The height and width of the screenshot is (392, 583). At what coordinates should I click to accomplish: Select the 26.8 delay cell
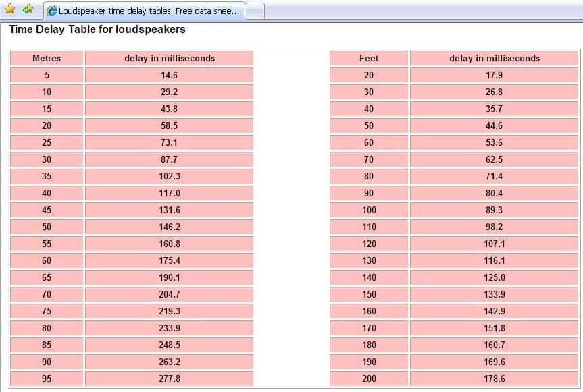point(494,92)
